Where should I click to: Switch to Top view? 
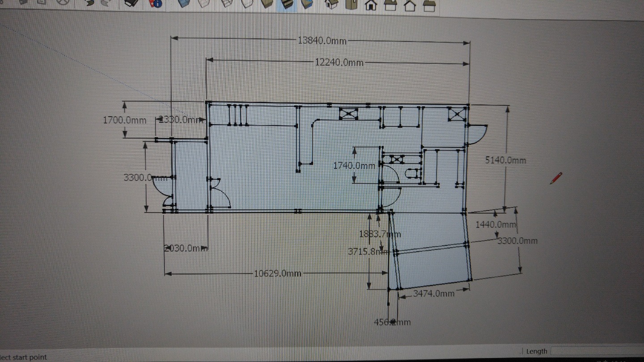click(351, 4)
